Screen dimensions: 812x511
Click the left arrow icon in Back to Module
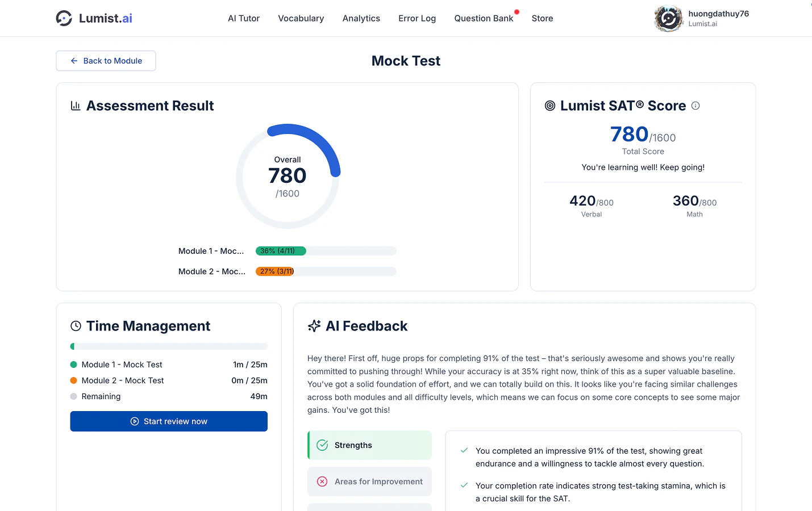(x=74, y=61)
